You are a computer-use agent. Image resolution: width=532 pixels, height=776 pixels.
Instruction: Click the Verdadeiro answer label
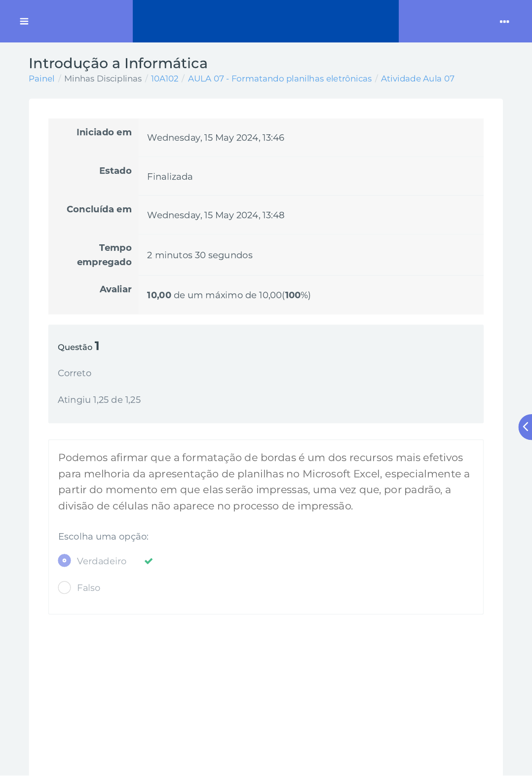pyautogui.click(x=102, y=561)
